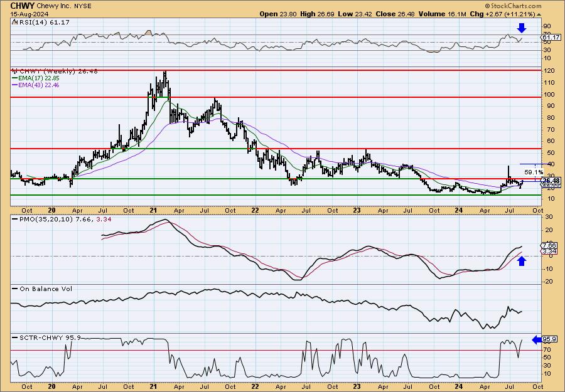Screen dimensions: 565x392
Task: Click the Chg +2.67 (+11.21%) value
Action: (x=503, y=14)
